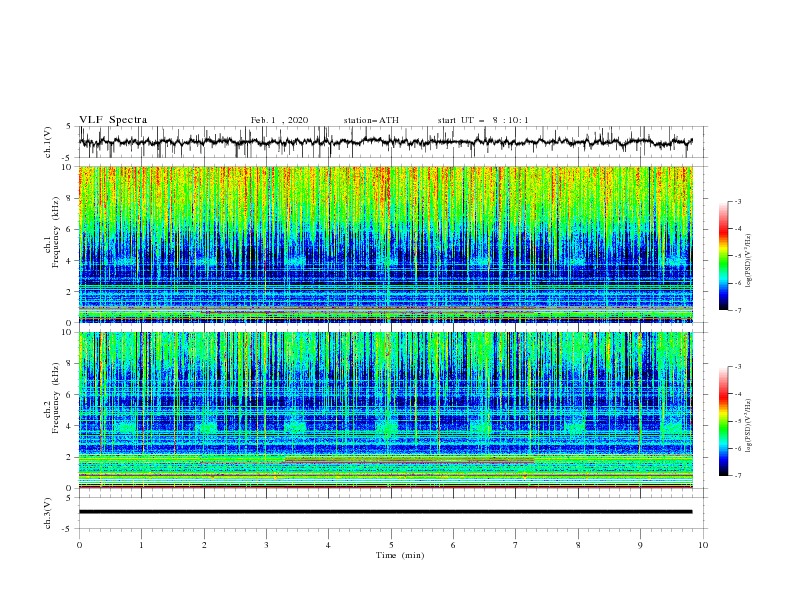The width and height of the screenshot is (792, 612).
Task: Click the ch.3 flat black trace
Action: pyautogui.click(x=385, y=512)
